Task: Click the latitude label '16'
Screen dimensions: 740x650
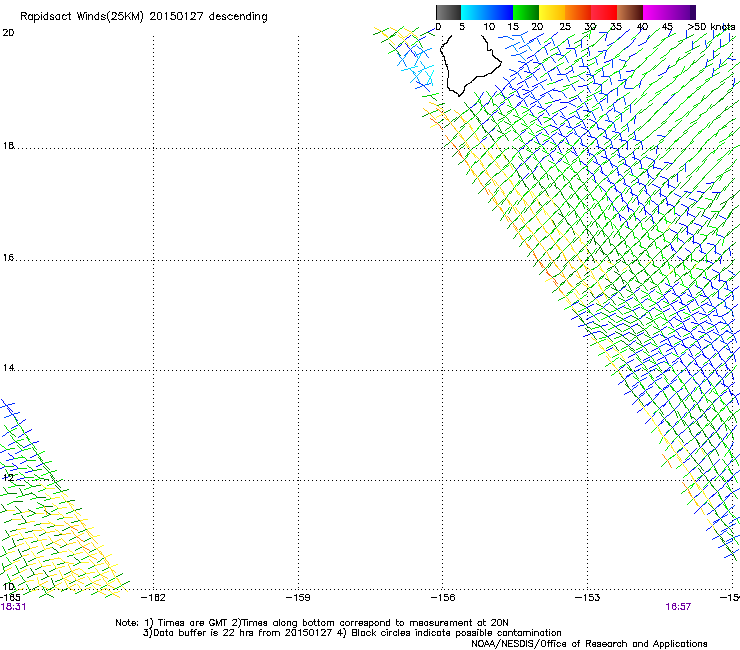Action: coord(8,257)
